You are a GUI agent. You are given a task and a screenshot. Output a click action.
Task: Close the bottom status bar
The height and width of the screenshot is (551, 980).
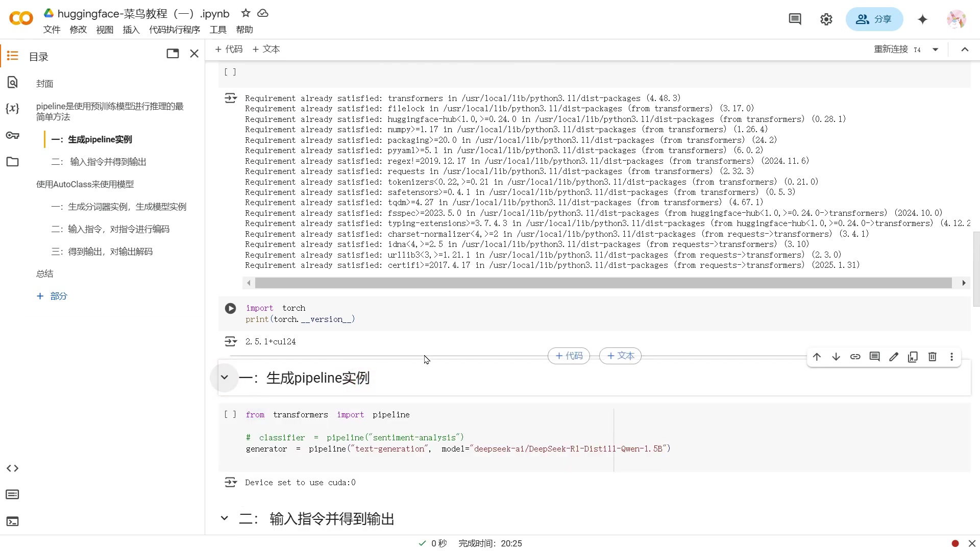[972, 543]
